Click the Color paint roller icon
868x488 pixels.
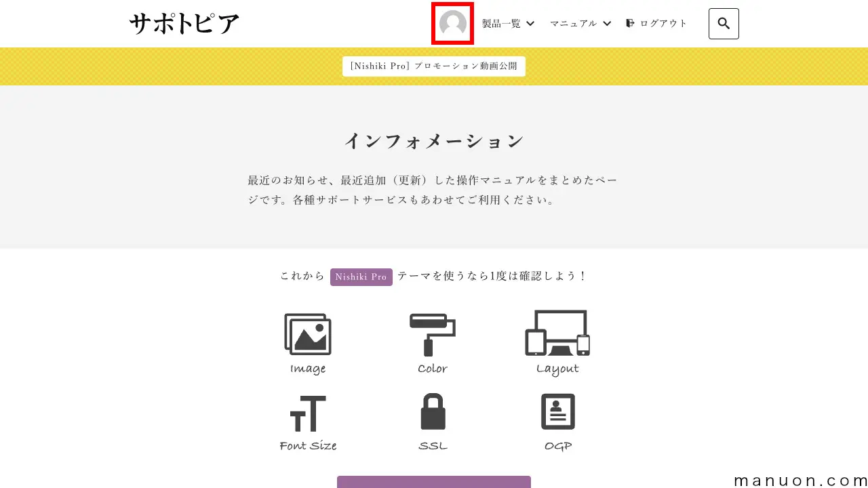click(x=432, y=333)
